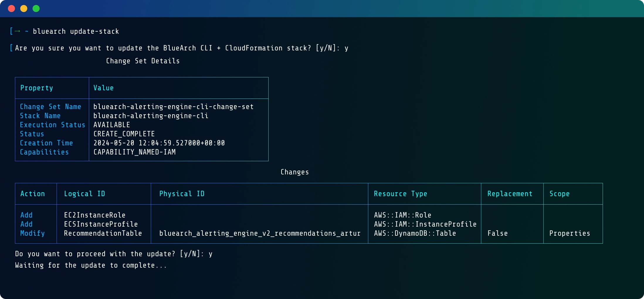Select the Change Set Details title
Viewport: 644px width, 299px height.
click(143, 61)
